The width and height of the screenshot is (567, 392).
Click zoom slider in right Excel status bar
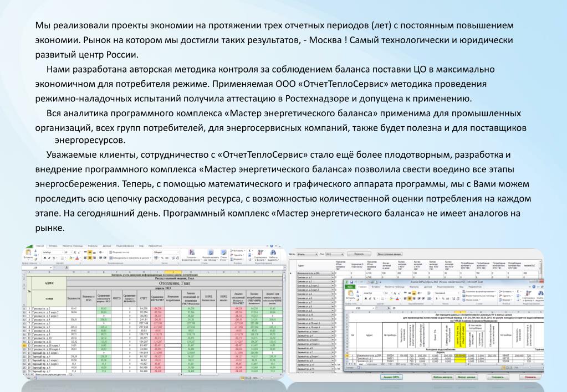point(529,368)
